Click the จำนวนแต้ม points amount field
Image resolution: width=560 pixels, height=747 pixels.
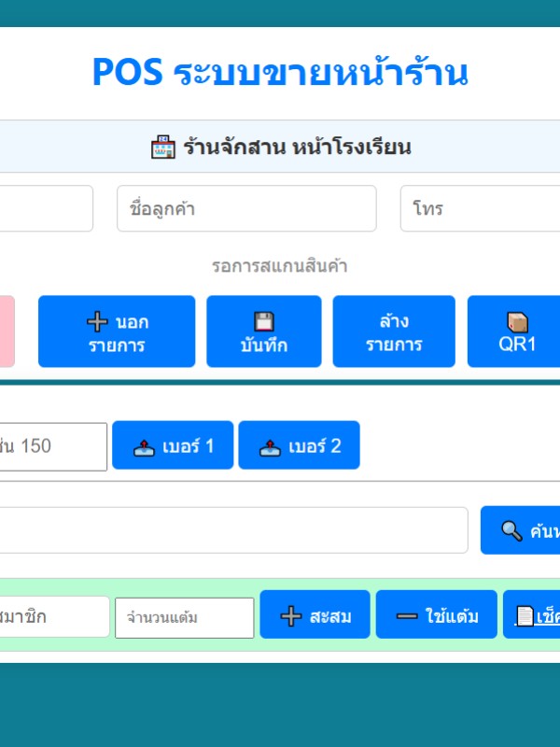[x=184, y=617]
